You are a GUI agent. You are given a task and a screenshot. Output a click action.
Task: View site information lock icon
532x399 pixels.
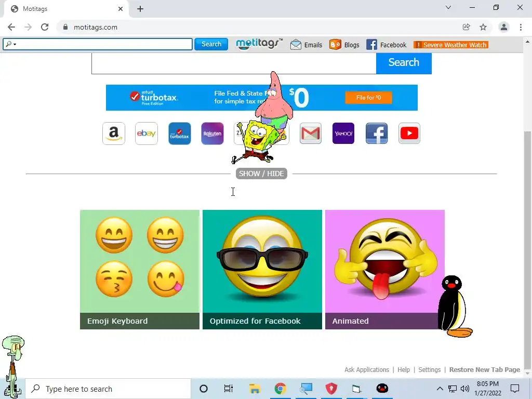[x=65, y=27]
